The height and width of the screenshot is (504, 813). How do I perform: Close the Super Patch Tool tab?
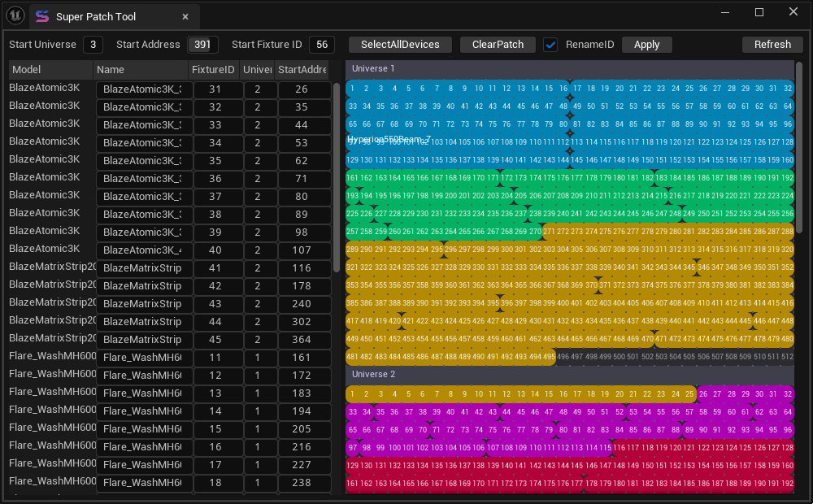click(185, 16)
